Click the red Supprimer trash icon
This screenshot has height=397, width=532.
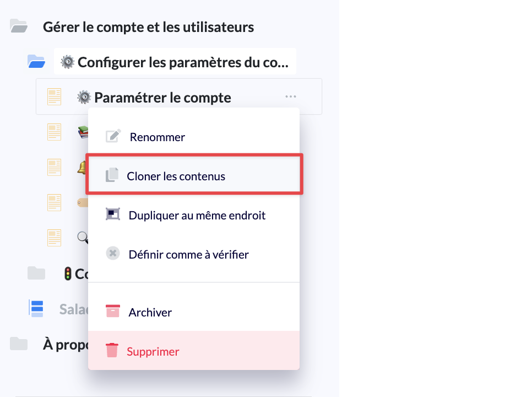coord(112,351)
